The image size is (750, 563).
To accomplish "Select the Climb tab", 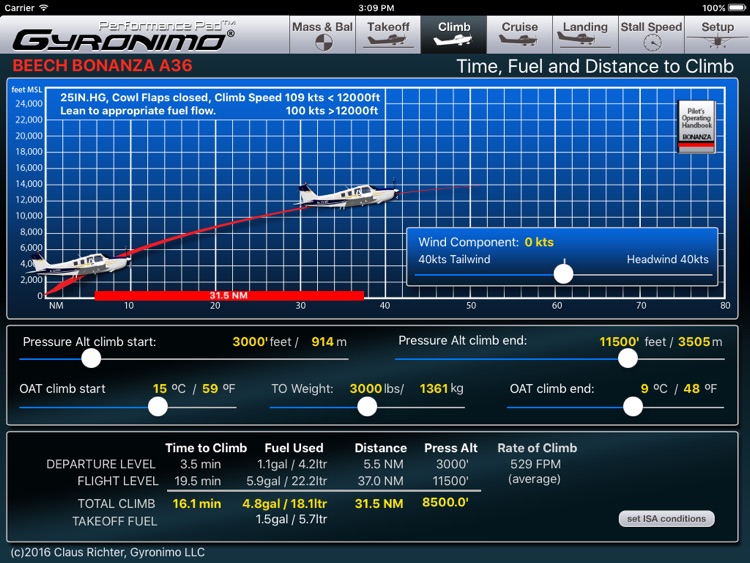I will 454,34.
